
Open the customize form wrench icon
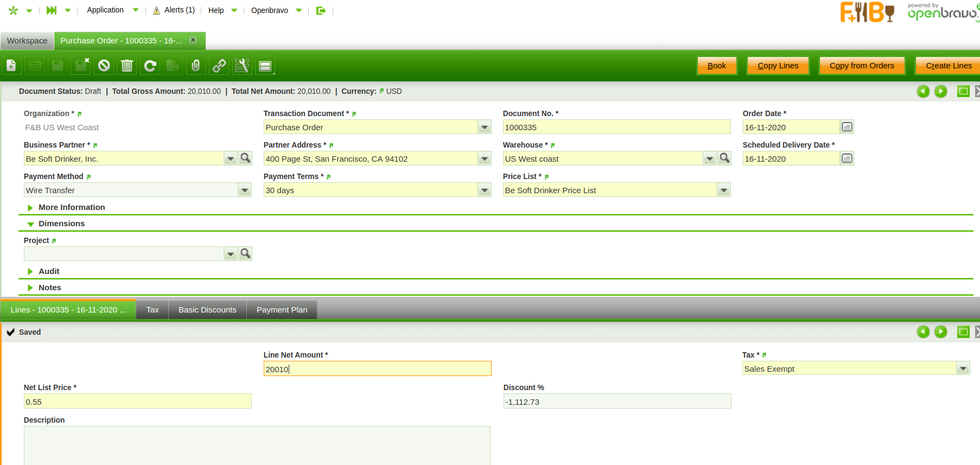coord(242,66)
